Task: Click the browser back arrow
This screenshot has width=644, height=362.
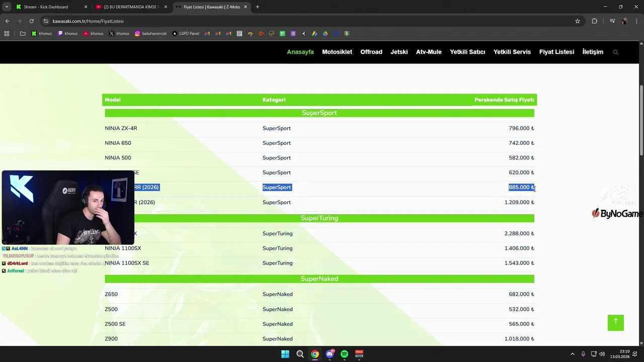Action: tap(7, 21)
